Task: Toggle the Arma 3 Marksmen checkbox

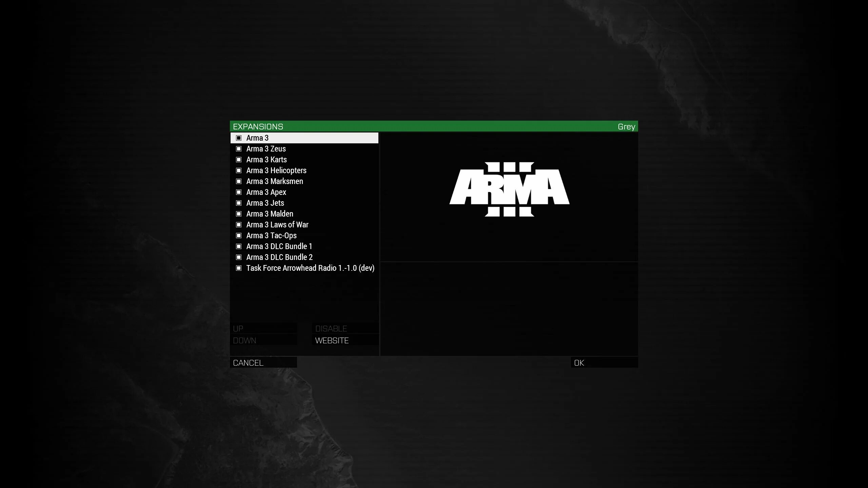Action: coord(239,181)
